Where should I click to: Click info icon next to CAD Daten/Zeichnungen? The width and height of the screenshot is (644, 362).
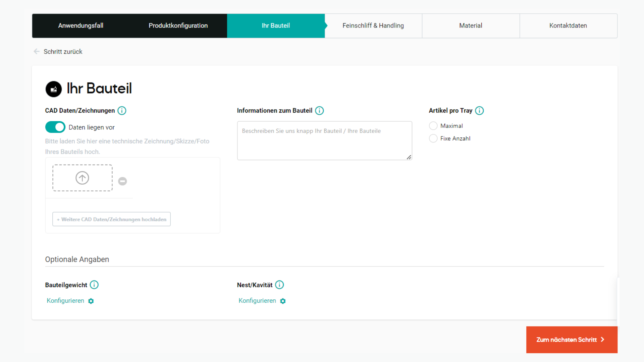click(122, 111)
